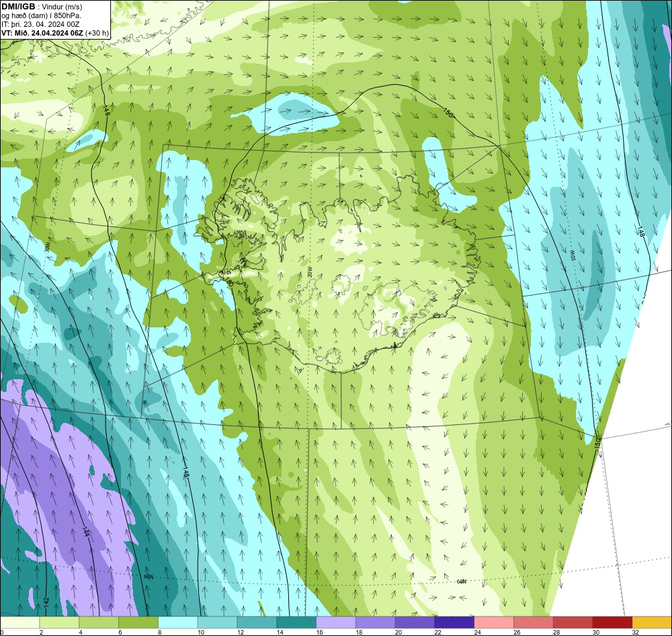
Task: Click the 'VT: Mið. 24.04.2024 06Z (+30 h)' line
Action: click(55, 33)
